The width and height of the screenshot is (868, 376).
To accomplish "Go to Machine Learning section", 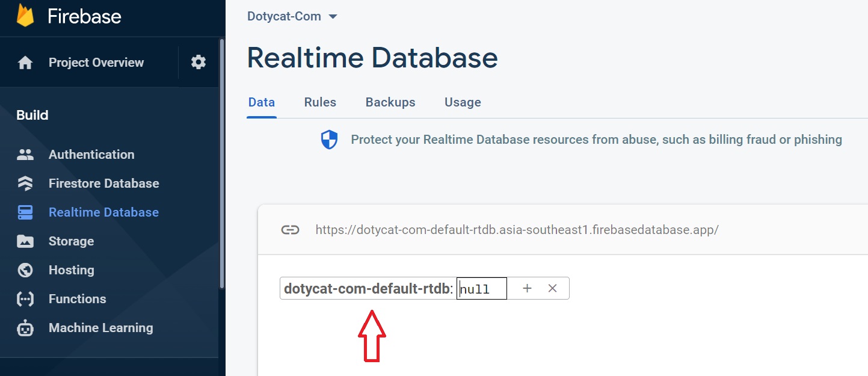I will click(x=101, y=328).
